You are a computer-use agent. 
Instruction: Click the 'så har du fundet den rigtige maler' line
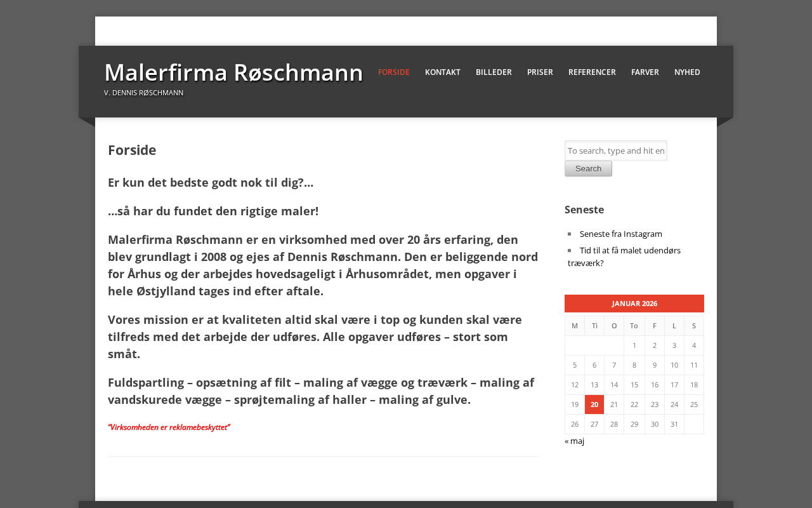(213, 211)
